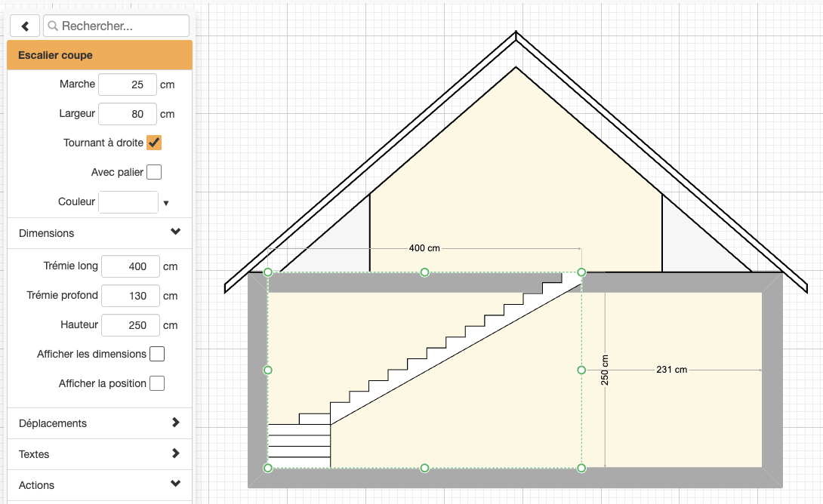This screenshot has height=504, width=823.
Task: Click the bottom-center stair selection handle
Action: 424,469
